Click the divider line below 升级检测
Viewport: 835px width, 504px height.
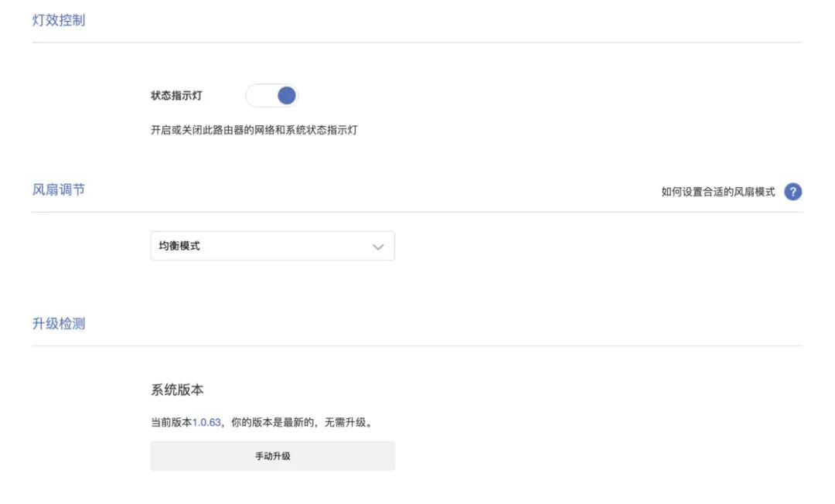[x=417, y=346]
